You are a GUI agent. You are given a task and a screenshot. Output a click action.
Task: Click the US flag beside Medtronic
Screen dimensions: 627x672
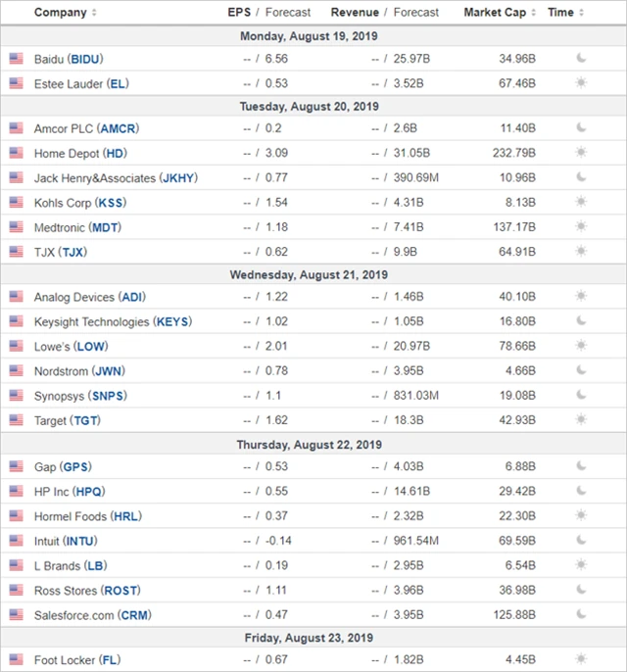click(x=16, y=227)
